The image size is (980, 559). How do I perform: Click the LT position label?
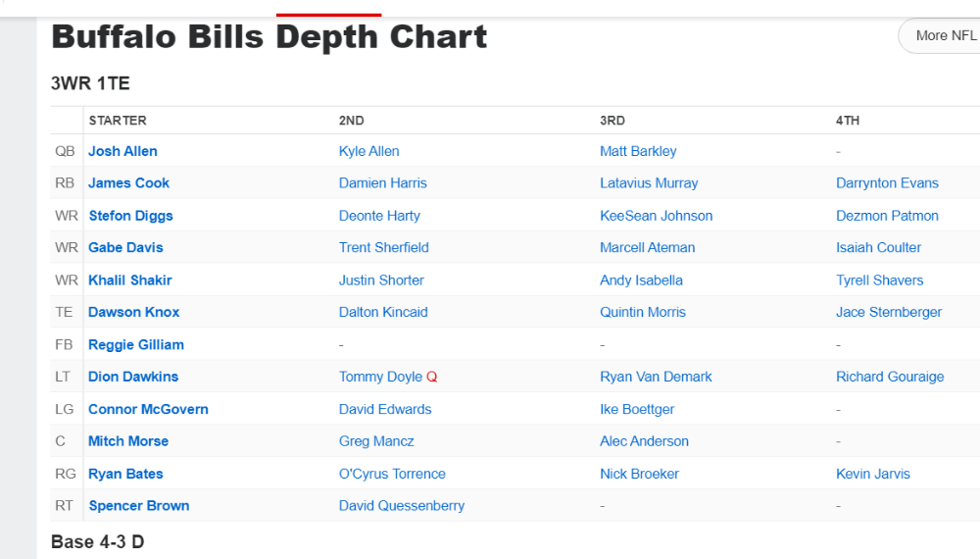(x=63, y=377)
